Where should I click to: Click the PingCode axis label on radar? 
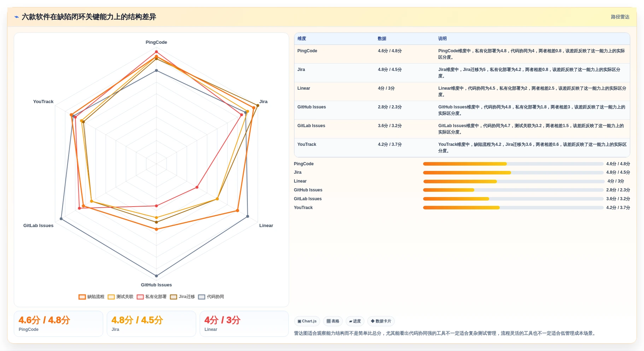click(156, 42)
